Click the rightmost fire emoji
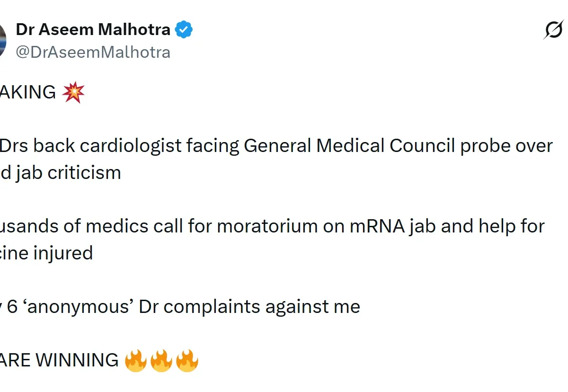This screenshot has height=392, width=568. (x=187, y=361)
